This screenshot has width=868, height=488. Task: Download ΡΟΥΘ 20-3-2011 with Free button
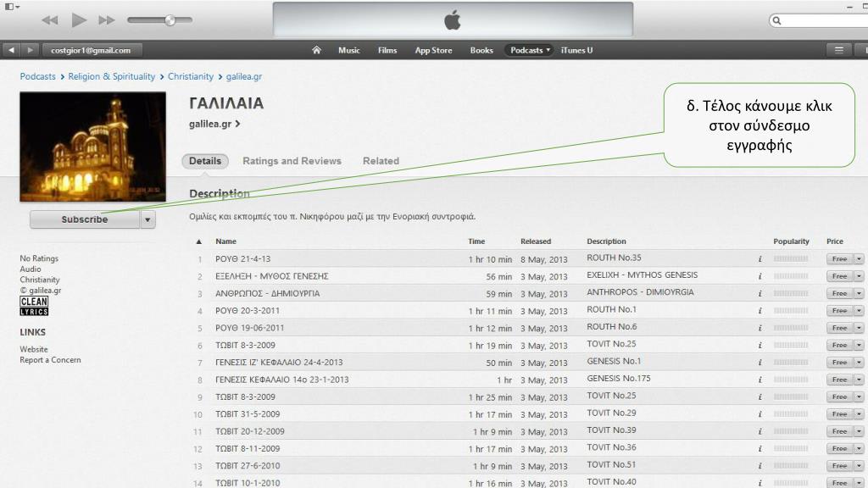tap(840, 310)
